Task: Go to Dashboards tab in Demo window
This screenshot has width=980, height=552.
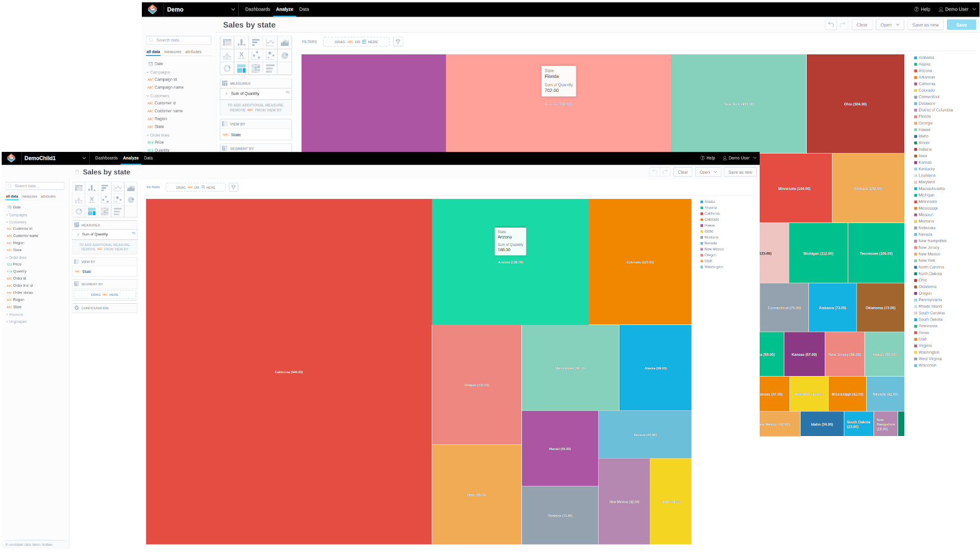Action: tap(257, 10)
